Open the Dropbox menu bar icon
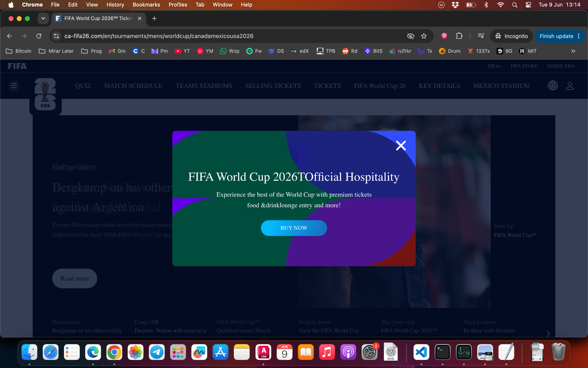 click(x=455, y=5)
